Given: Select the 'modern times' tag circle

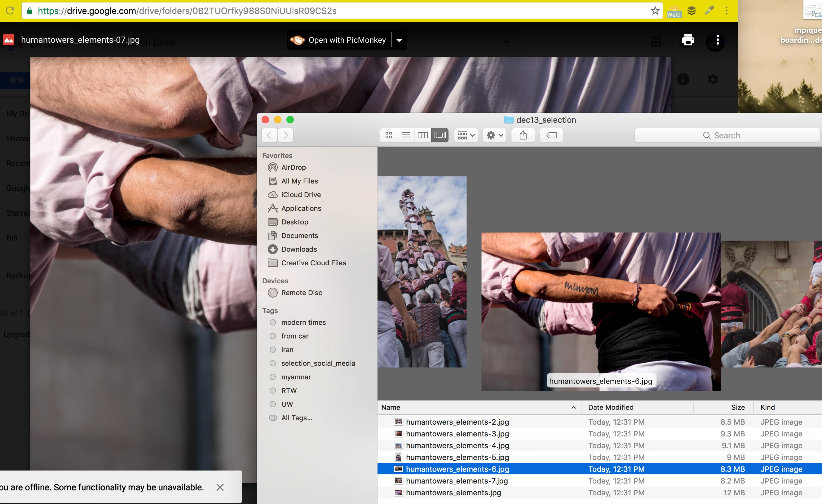Looking at the screenshot, I should click(x=272, y=322).
